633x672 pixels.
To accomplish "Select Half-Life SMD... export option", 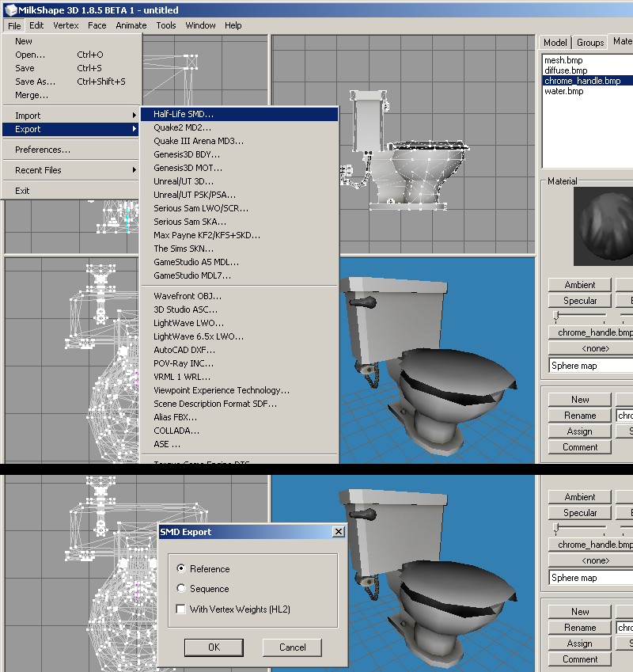I will 240,114.
